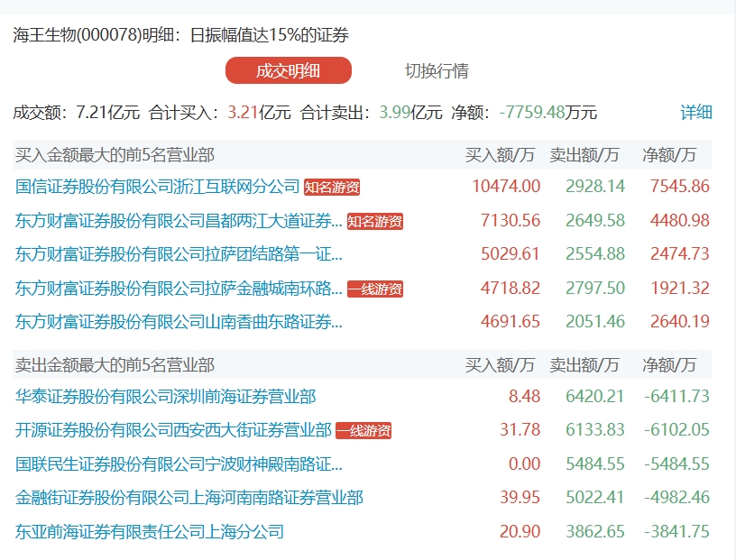Click 净额/万 column header in buy table

point(669,155)
